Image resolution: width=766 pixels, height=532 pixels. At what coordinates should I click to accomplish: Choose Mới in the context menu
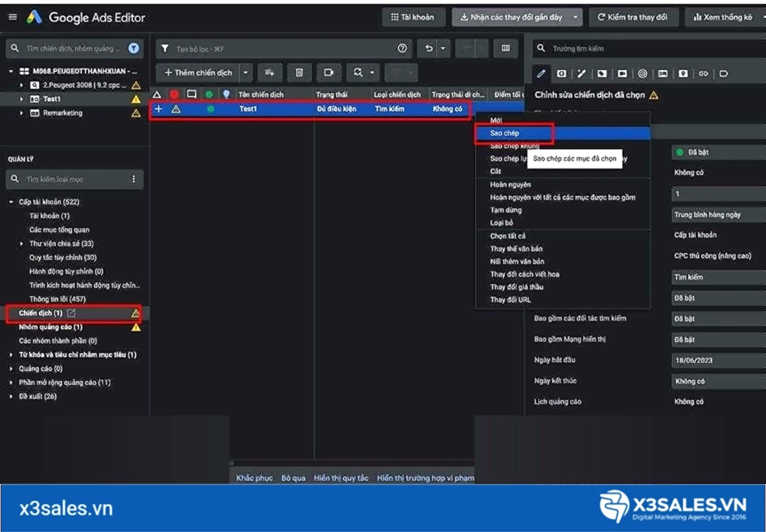(x=563, y=120)
